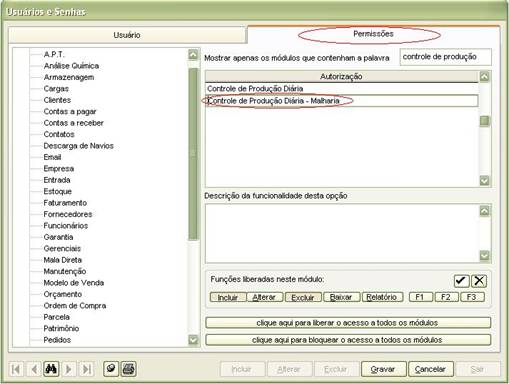This screenshot has height=384, width=509.
Task: Select Armazenagem tree item
Action: (69, 77)
